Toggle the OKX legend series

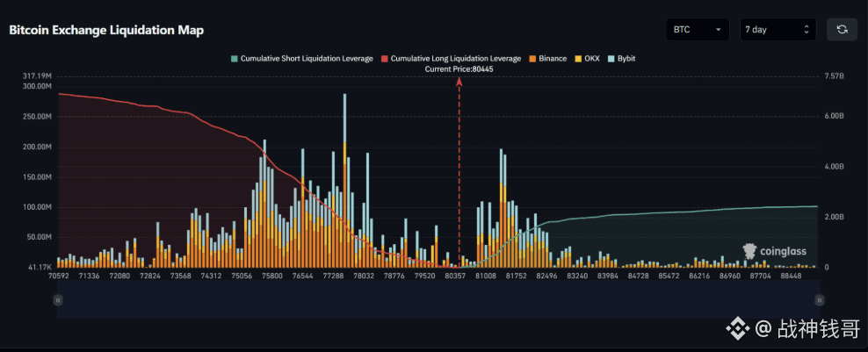587,58
